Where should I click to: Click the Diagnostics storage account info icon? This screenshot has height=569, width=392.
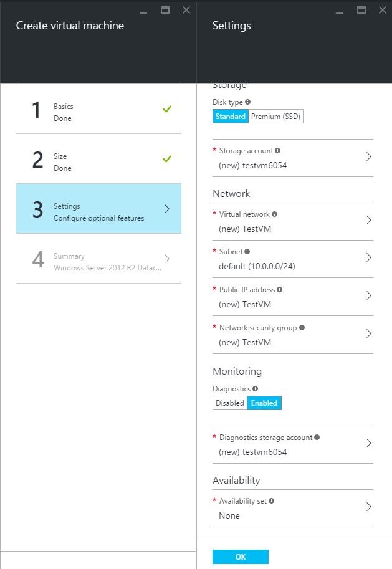tap(317, 438)
